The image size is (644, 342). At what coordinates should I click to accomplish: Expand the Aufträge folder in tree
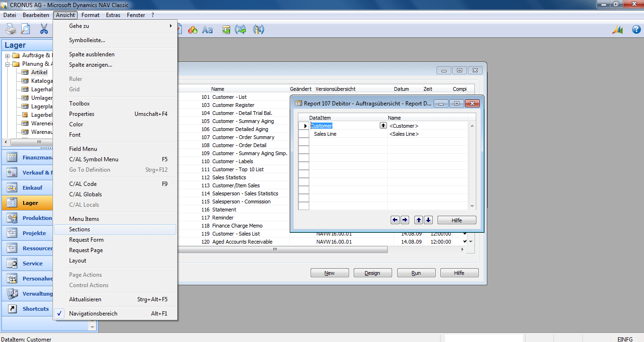click(8, 56)
